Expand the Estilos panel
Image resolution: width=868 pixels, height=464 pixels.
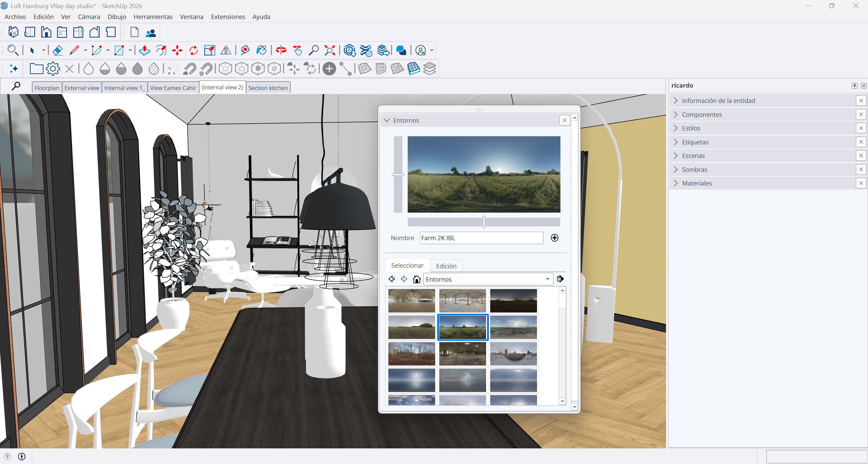point(763,128)
